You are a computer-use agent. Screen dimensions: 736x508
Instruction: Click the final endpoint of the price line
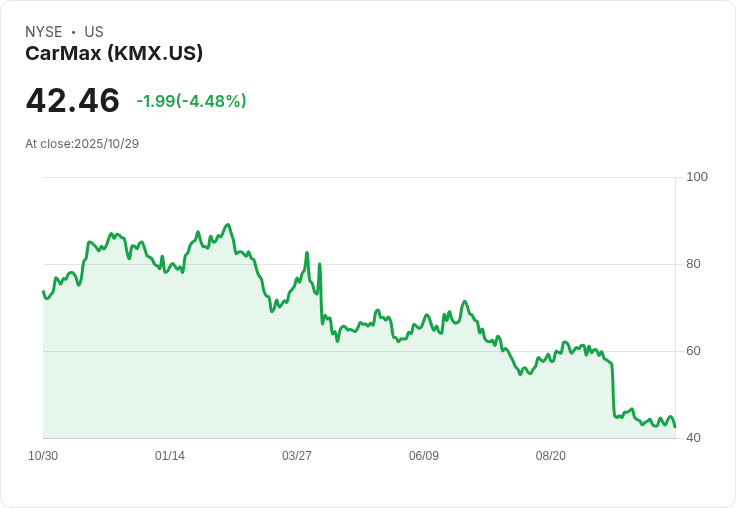675,427
